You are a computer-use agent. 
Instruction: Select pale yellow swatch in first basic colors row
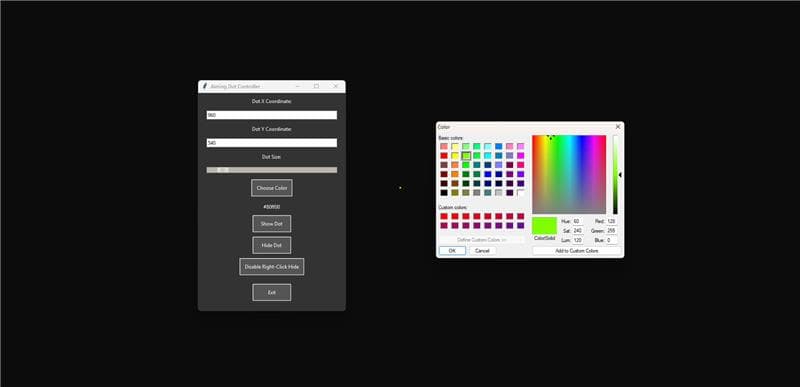455,146
